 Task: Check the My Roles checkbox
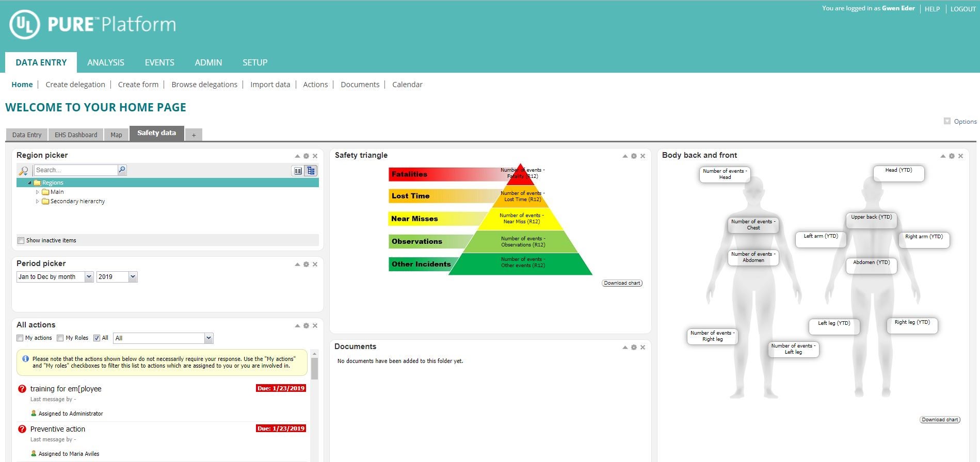(60, 338)
